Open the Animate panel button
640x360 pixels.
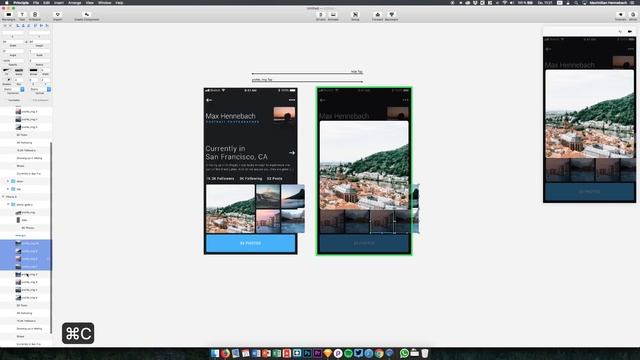click(x=333, y=15)
